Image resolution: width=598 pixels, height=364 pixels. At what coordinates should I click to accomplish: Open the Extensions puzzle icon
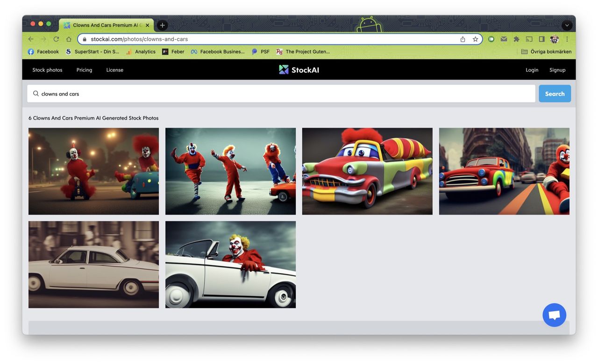point(516,39)
